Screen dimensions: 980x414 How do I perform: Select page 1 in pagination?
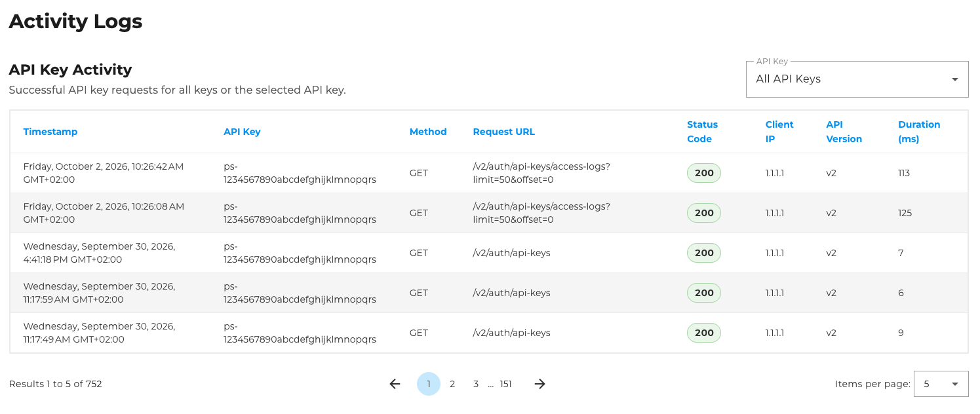pyautogui.click(x=429, y=384)
